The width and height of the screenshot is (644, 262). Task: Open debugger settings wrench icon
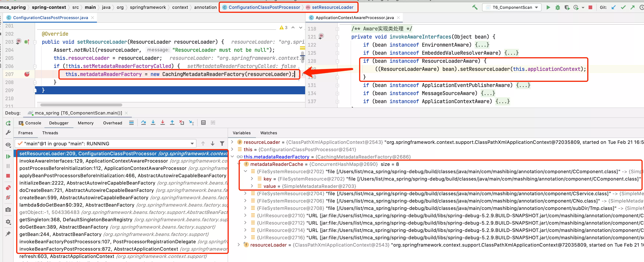coord(8,132)
